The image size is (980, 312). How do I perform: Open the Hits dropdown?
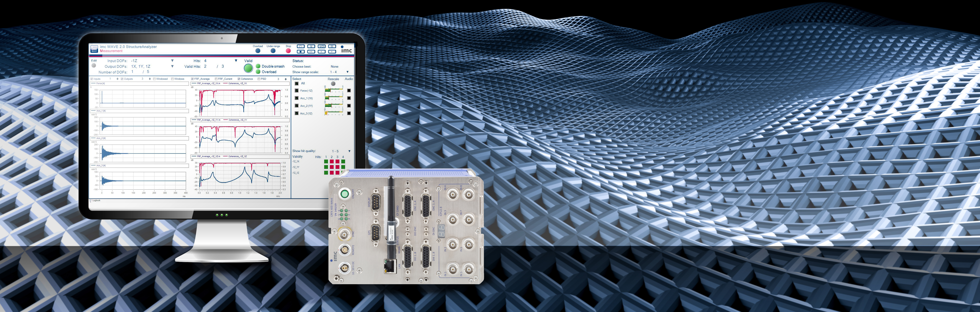click(236, 61)
